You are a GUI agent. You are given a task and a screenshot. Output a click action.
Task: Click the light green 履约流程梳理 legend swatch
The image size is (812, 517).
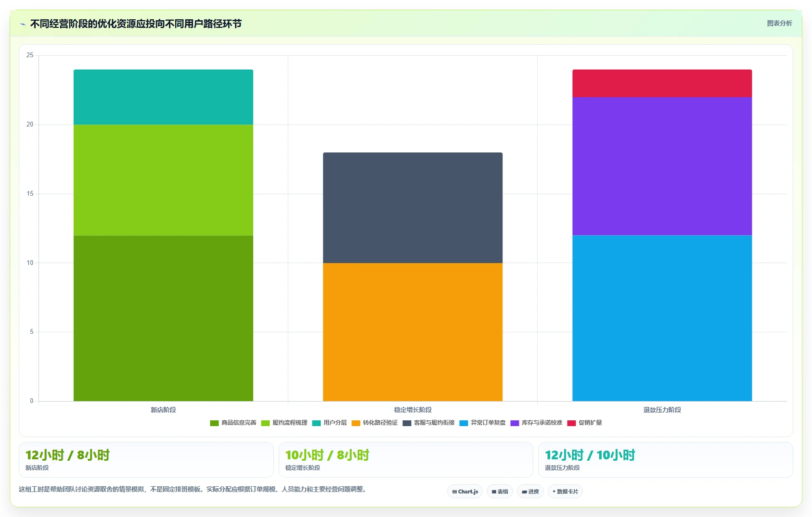point(265,423)
